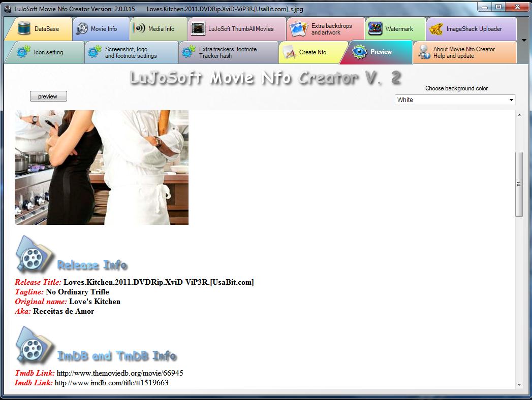Select the LuJoSoft ThumbAllMovies tab
The height and width of the screenshot is (400, 532).
tap(237, 29)
